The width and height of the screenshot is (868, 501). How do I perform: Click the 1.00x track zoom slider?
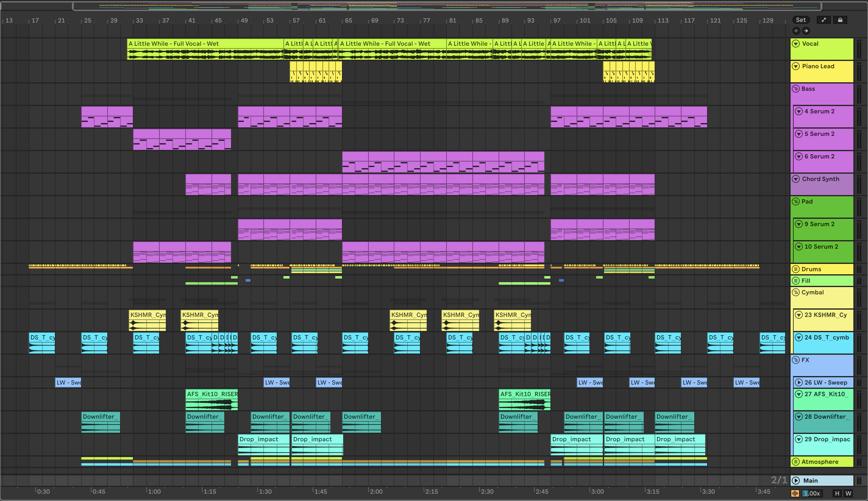812,493
